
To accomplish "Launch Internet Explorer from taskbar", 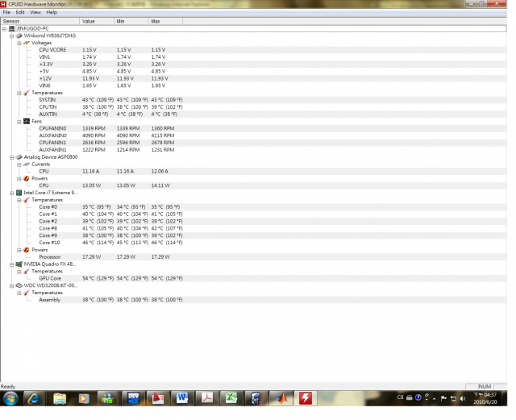I will pos(34,398).
